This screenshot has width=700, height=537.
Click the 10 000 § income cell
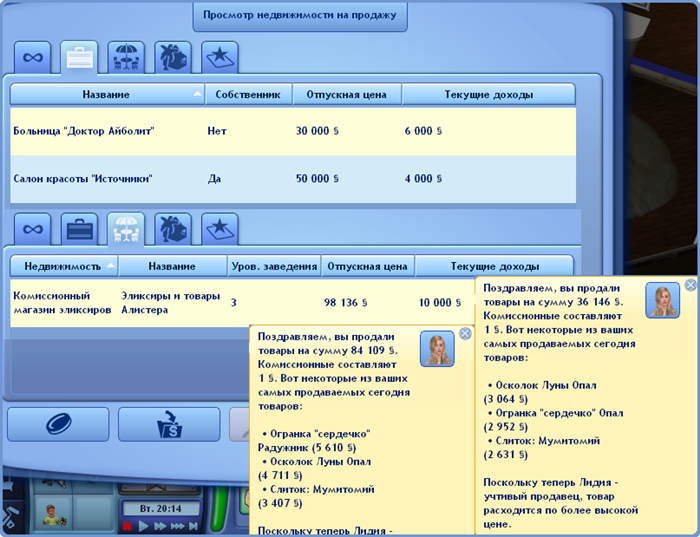(x=440, y=303)
